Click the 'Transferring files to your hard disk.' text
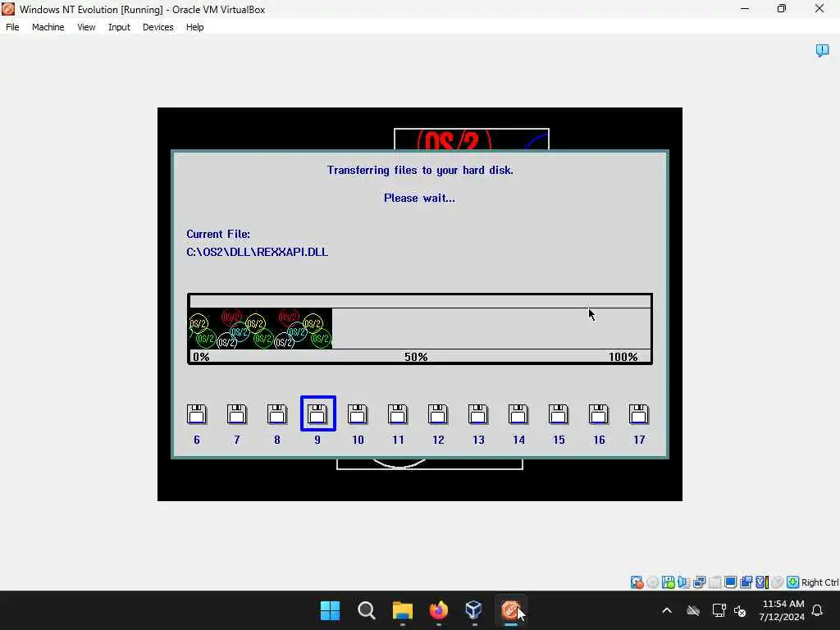This screenshot has height=630, width=840. 420,171
